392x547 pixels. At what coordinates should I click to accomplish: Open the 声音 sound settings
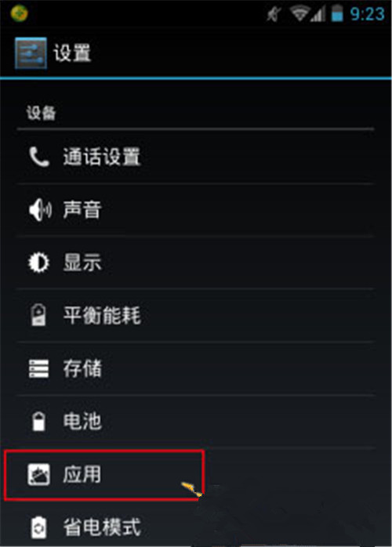195,210
